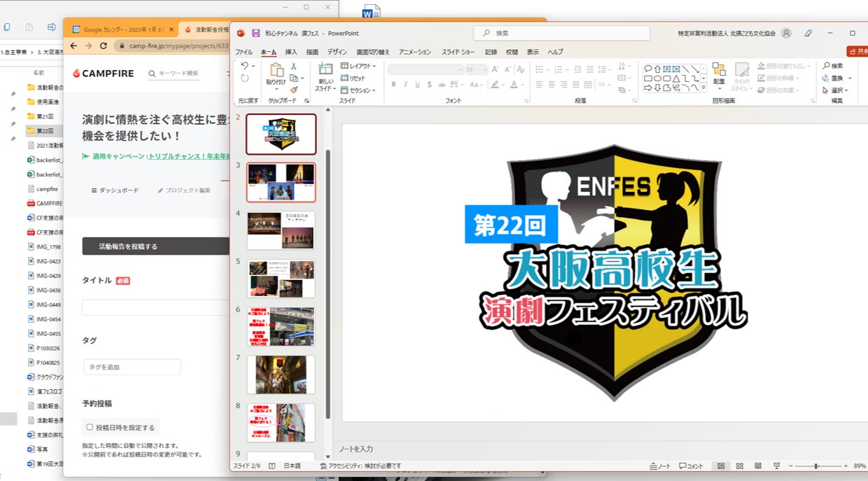Toggle the コメント comments pane button
868x481 pixels.
[691, 466]
